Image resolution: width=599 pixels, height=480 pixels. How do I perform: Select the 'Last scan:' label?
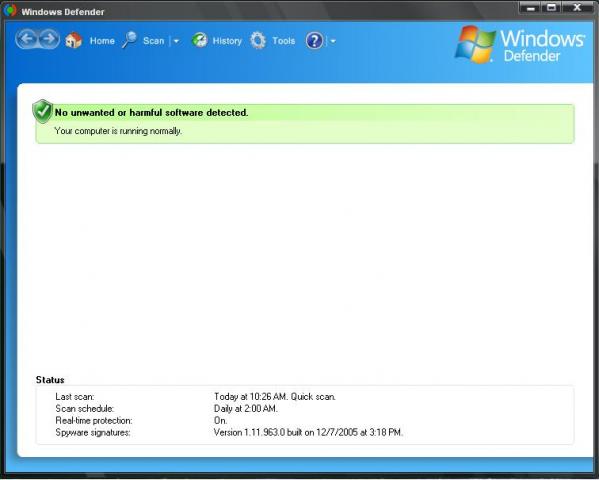[x=74, y=397]
